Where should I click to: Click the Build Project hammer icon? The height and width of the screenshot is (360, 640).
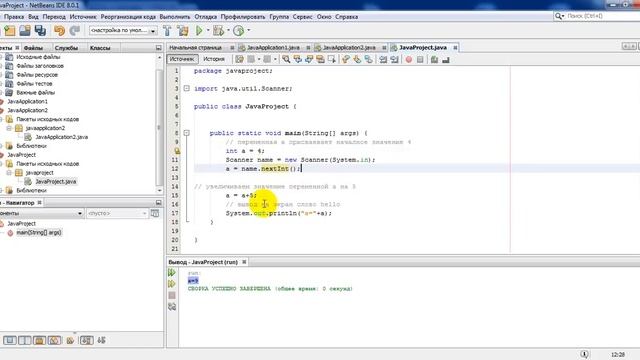coord(167,31)
